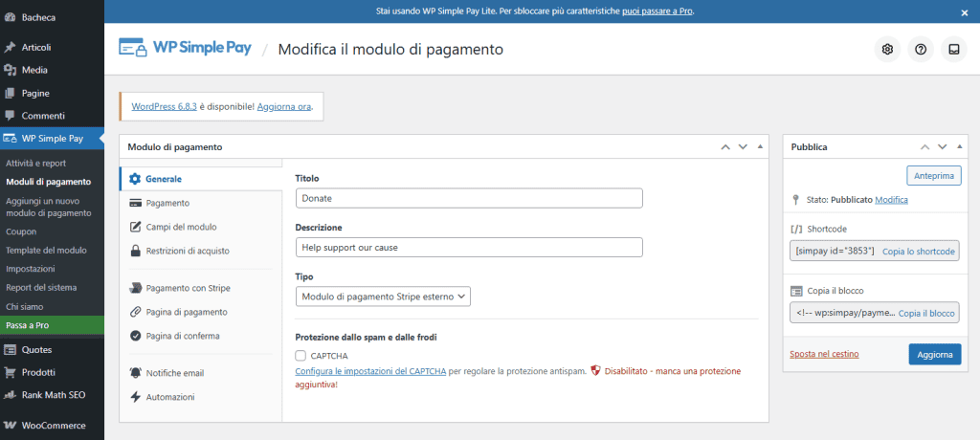Click the Anteprima button
Screen dimensions: 980x440
[x=934, y=176]
